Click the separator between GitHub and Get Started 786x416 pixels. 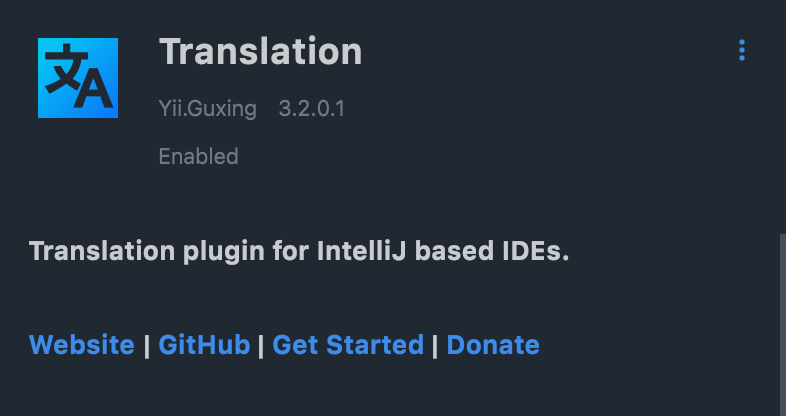click(x=261, y=345)
